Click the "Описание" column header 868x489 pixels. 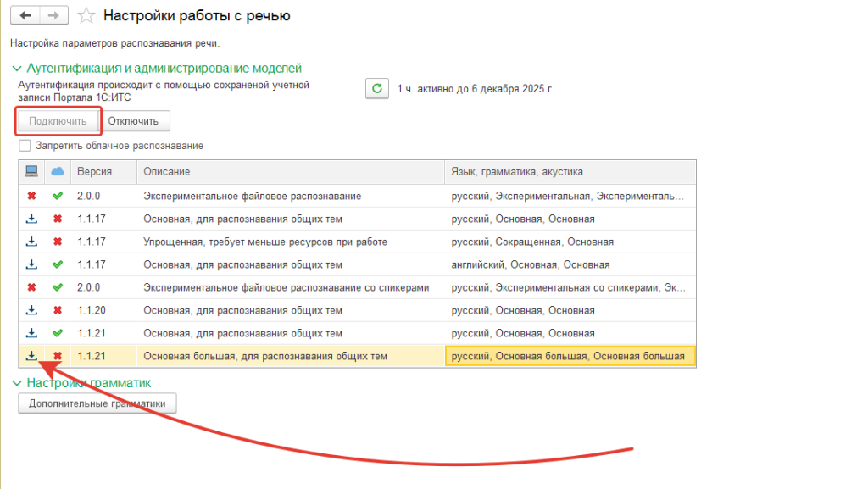[x=166, y=172]
